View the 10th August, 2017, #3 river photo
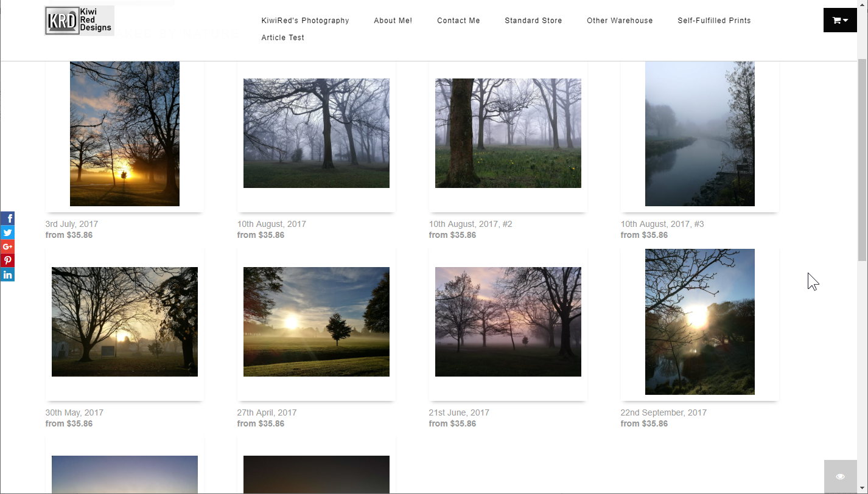 pos(700,133)
